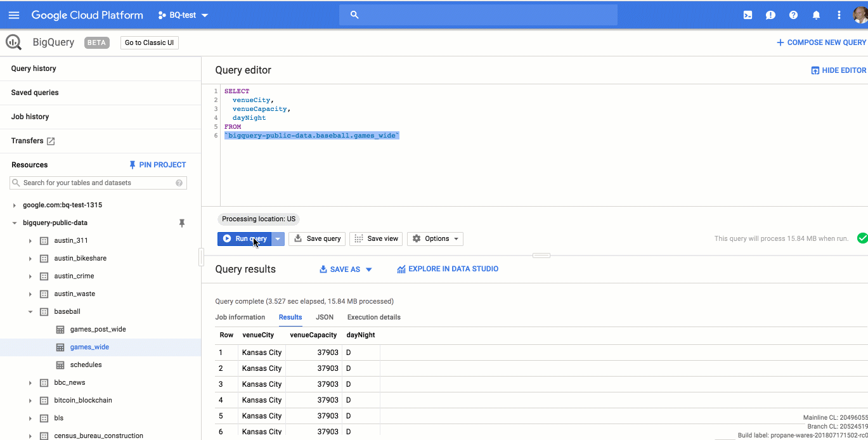Open the send feedback icon
Screen dimensions: 868x440
(x=770, y=15)
